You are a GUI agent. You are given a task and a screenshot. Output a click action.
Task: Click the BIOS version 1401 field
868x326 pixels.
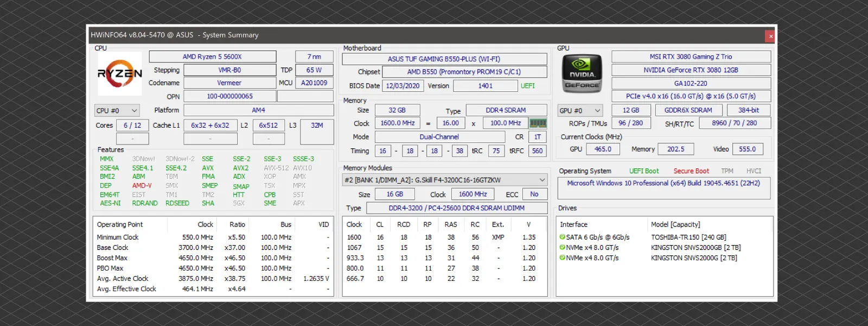tap(486, 86)
